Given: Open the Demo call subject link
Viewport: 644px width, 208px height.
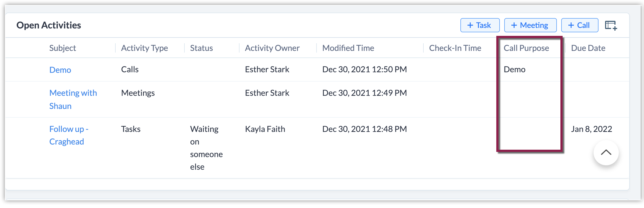Looking at the screenshot, I should coord(60,70).
